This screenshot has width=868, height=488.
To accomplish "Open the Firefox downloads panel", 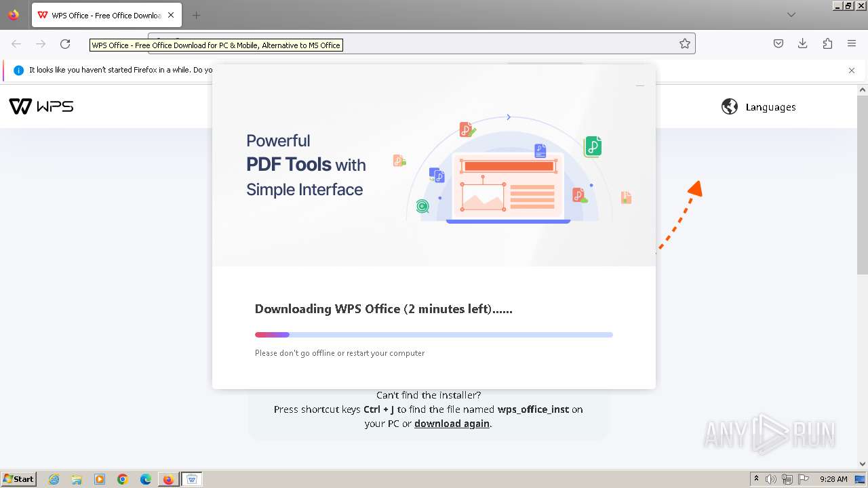I will coord(803,43).
